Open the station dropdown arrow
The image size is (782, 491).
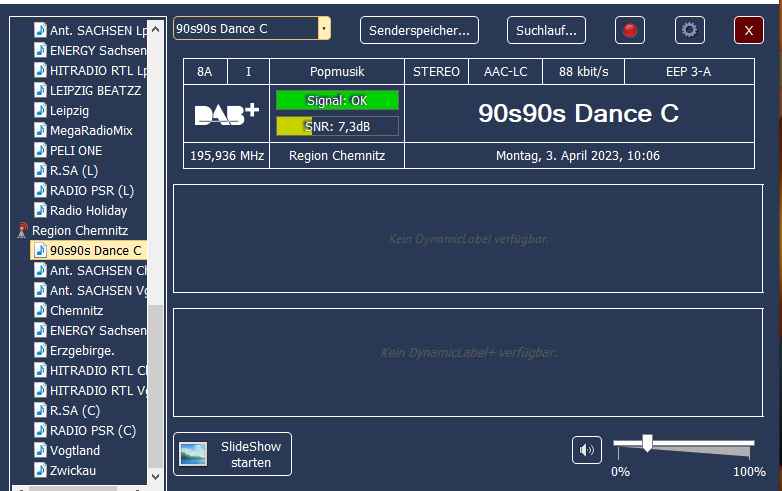point(324,29)
